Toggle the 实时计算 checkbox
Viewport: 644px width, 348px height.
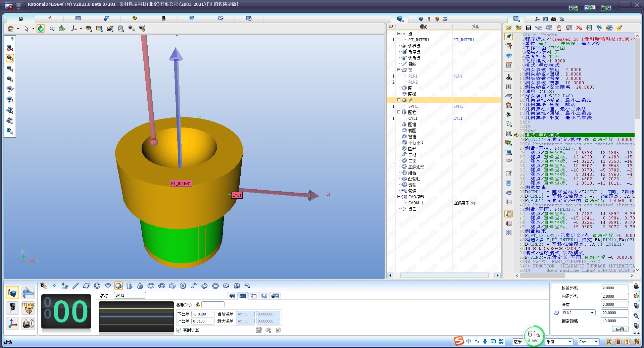pos(179,330)
